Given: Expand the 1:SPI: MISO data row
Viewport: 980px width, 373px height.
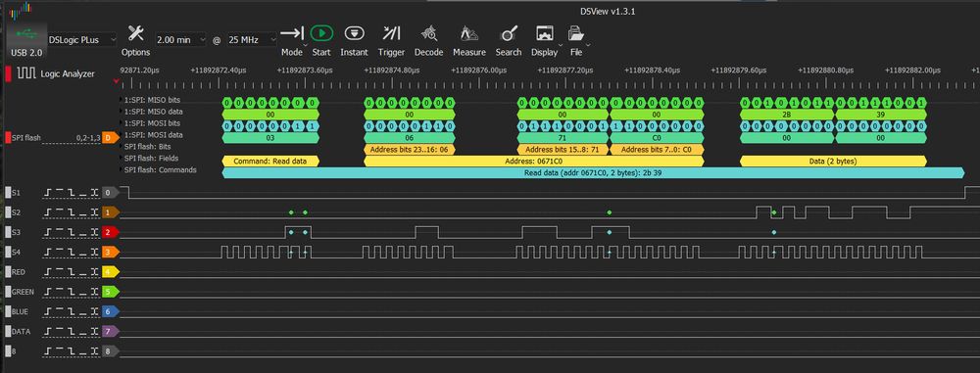Looking at the screenshot, I should tap(122, 112).
